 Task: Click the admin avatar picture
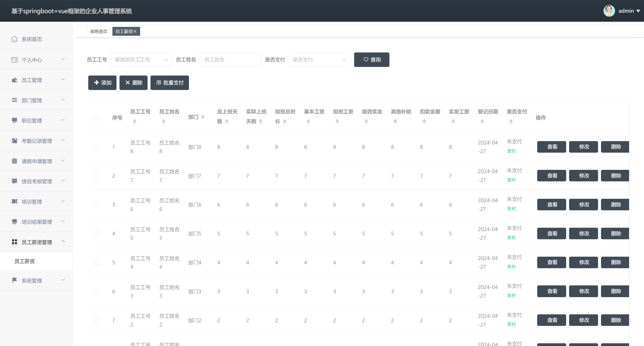609,11
